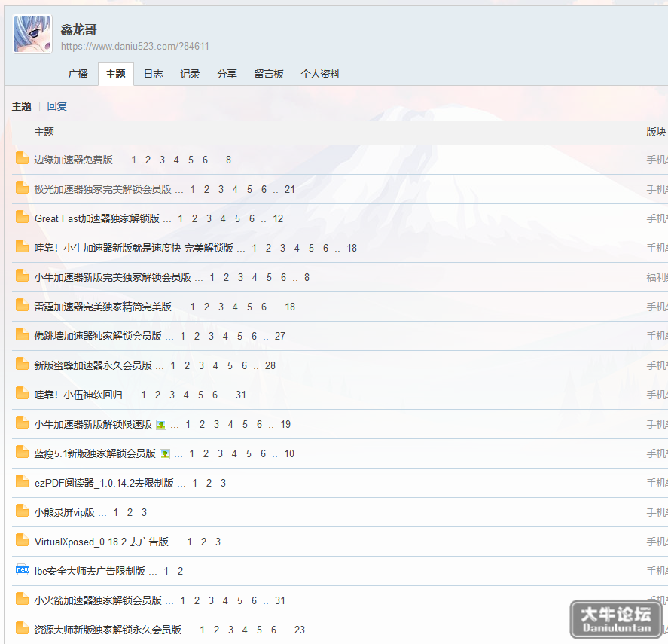
Task: Click folder icon beside 边缘加速器免费版
Action: [22, 158]
